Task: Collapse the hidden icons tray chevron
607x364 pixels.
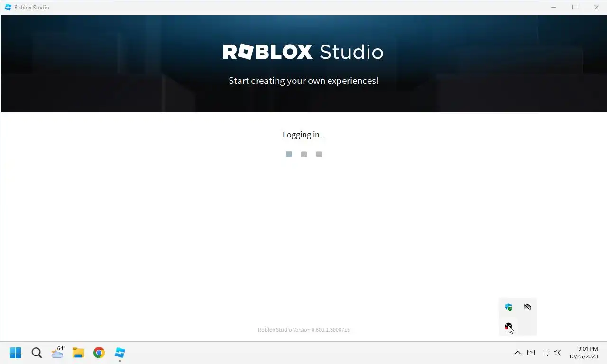Action: pyautogui.click(x=518, y=353)
